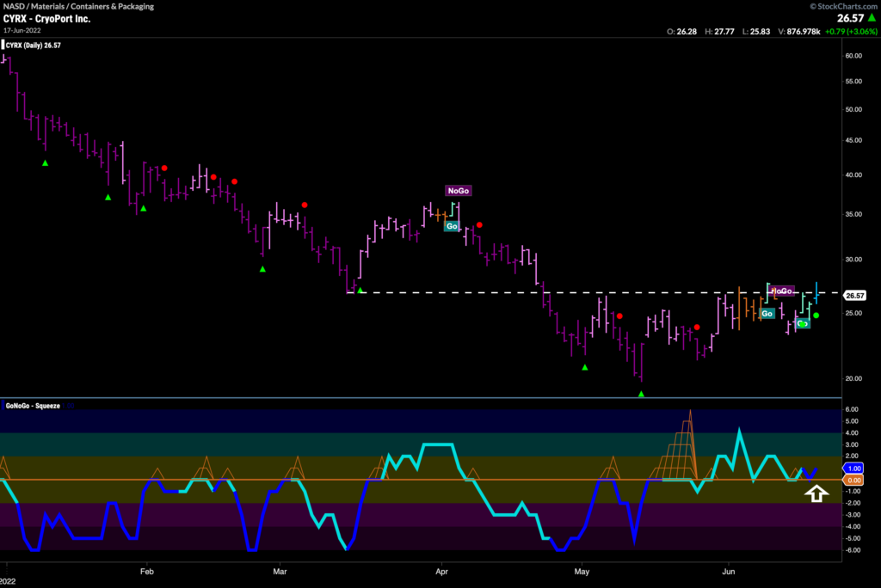Click the 45.00 price axis label

click(853, 140)
